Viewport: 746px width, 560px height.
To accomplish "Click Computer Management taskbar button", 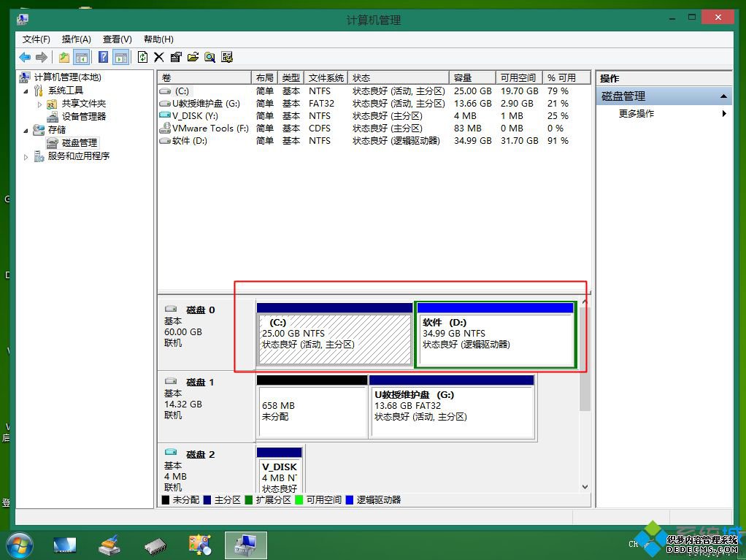I will click(245, 545).
